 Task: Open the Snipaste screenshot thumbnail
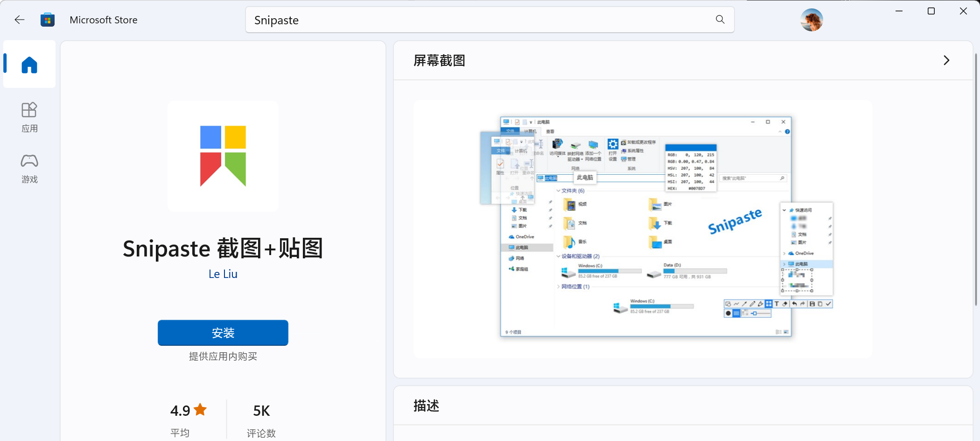point(643,229)
